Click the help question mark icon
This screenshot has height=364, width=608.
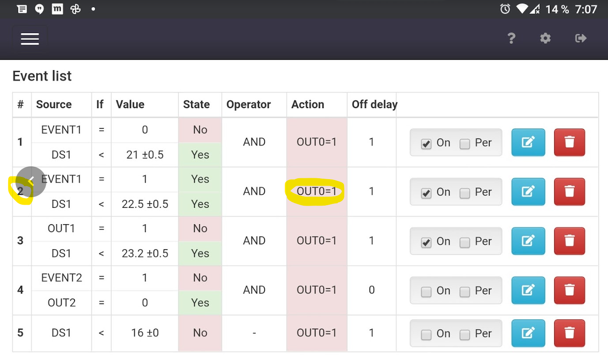click(x=511, y=38)
